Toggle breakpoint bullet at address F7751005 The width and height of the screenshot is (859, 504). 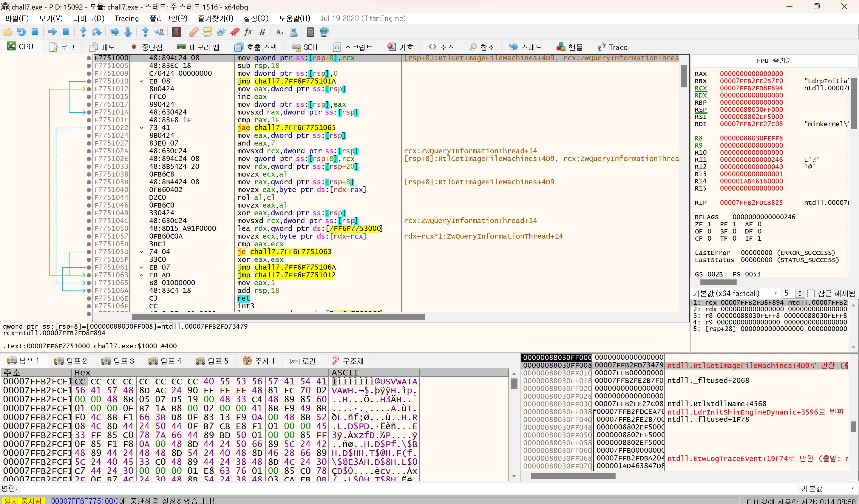click(89, 66)
